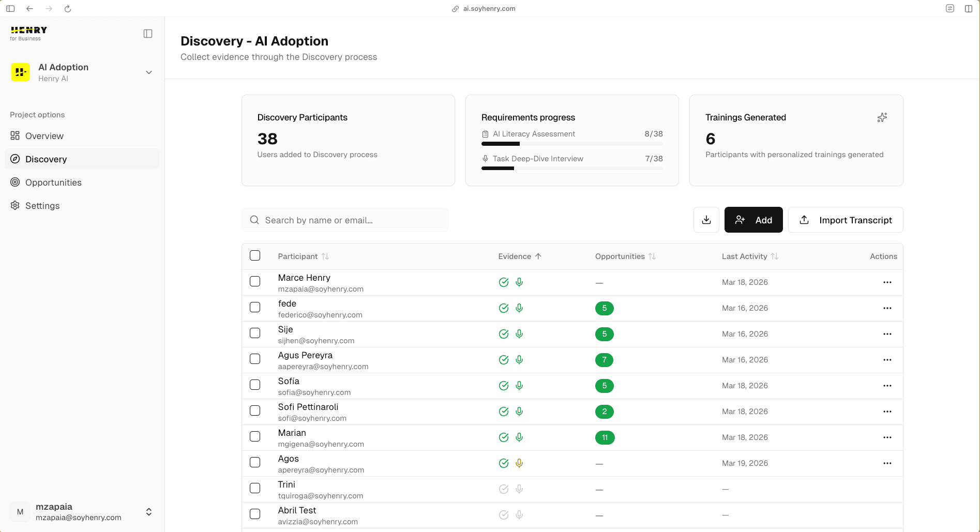Click the microphone evidence icon for Agos

click(x=519, y=463)
